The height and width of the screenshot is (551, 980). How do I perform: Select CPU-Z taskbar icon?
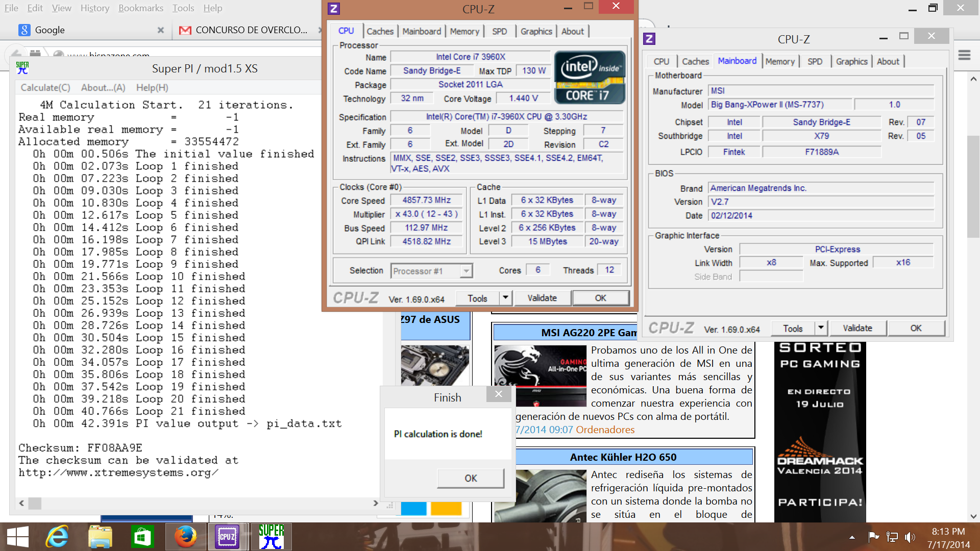click(x=227, y=537)
